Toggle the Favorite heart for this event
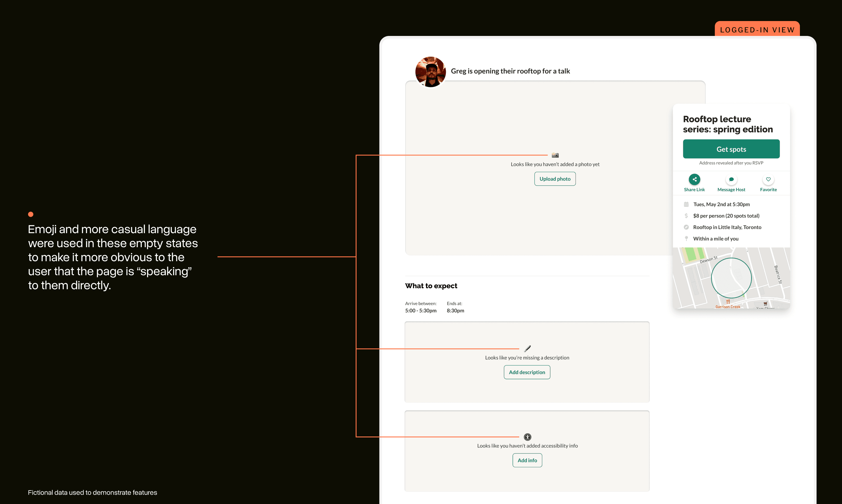Image resolution: width=842 pixels, height=504 pixels. (768, 179)
